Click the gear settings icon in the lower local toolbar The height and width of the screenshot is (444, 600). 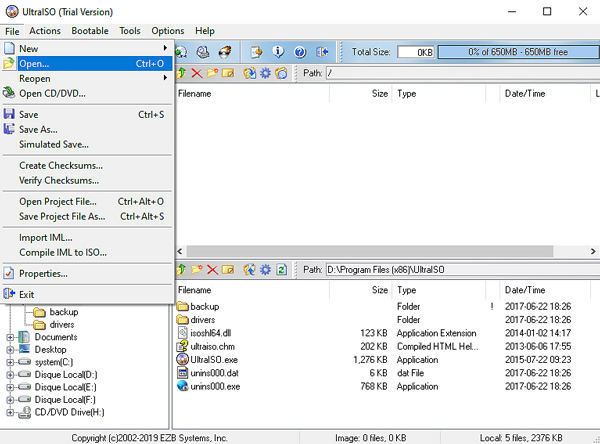coord(265,270)
